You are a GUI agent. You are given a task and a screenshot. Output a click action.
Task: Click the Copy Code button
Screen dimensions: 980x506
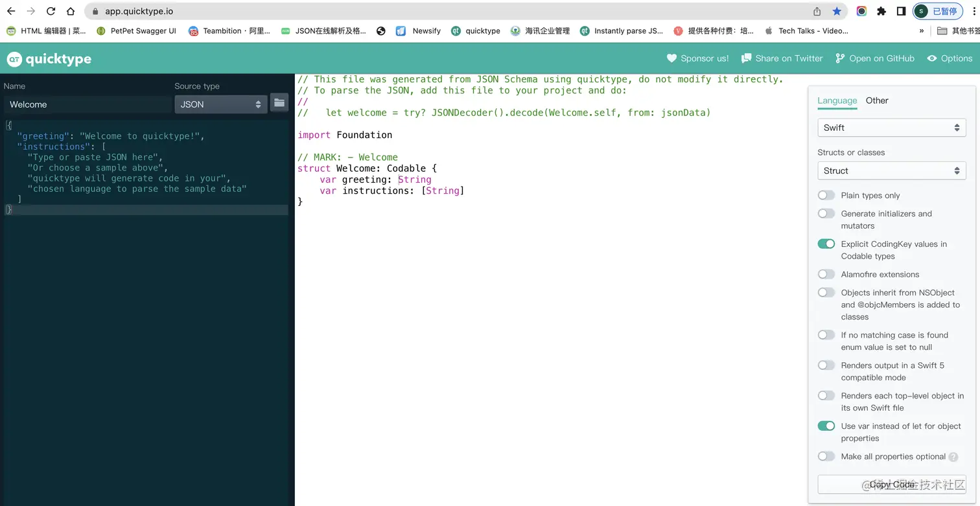pyautogui.click(x=892, y=485)
